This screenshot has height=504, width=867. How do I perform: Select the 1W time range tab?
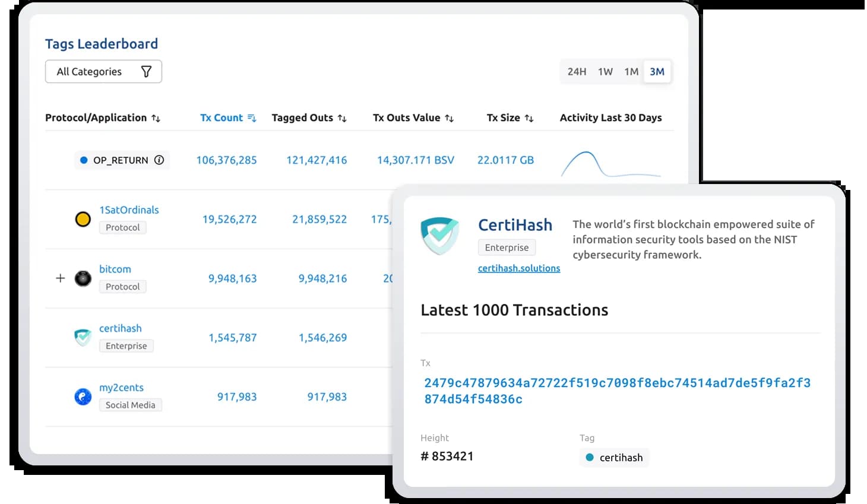605,72
